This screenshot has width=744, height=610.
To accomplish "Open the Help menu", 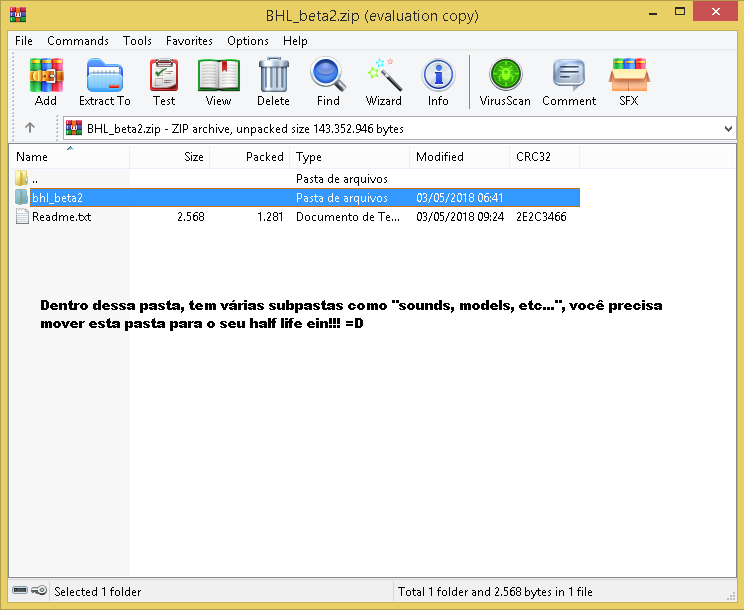I will pos(295,41).
